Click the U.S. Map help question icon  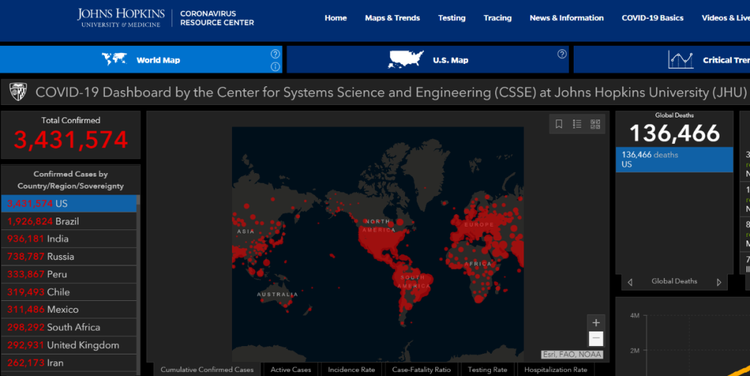[562, 54]
